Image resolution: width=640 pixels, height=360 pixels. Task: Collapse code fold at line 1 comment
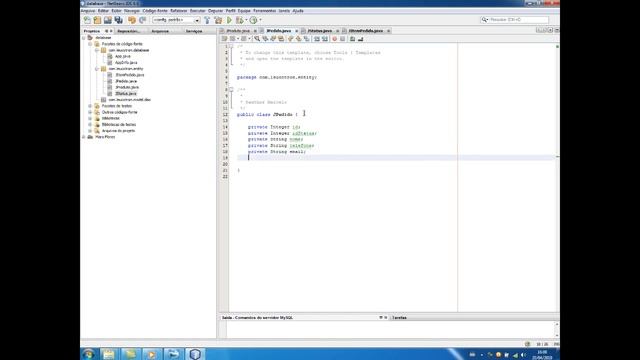231,46
